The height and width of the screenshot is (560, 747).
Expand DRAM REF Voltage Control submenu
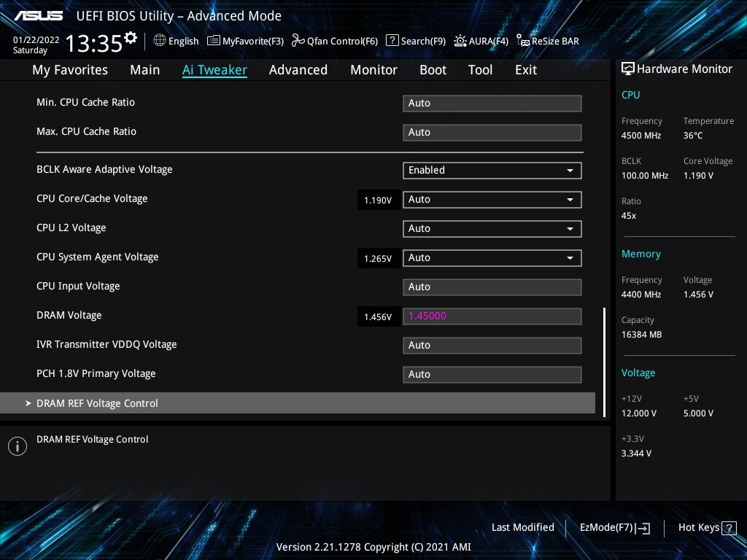click(x=298, y=402)
